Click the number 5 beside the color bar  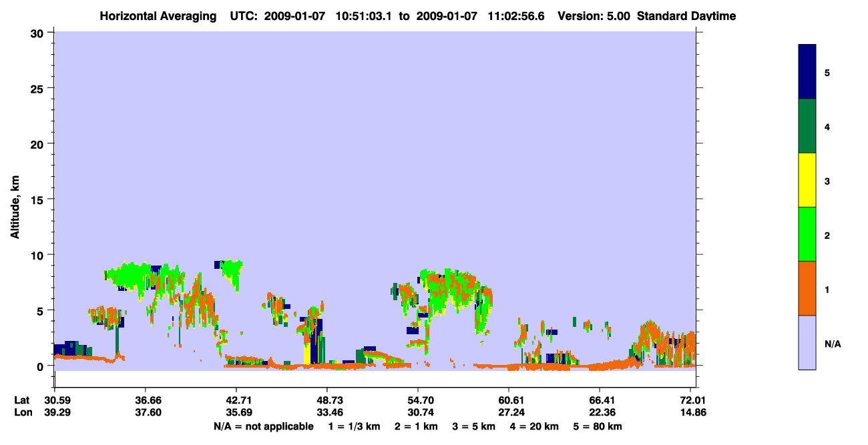pos(827,72)
